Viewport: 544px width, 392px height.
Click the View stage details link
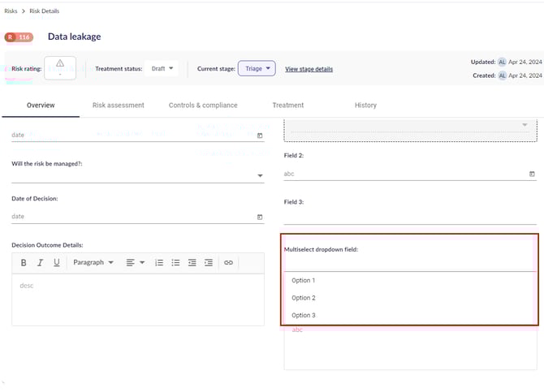(x=309, y=69)
